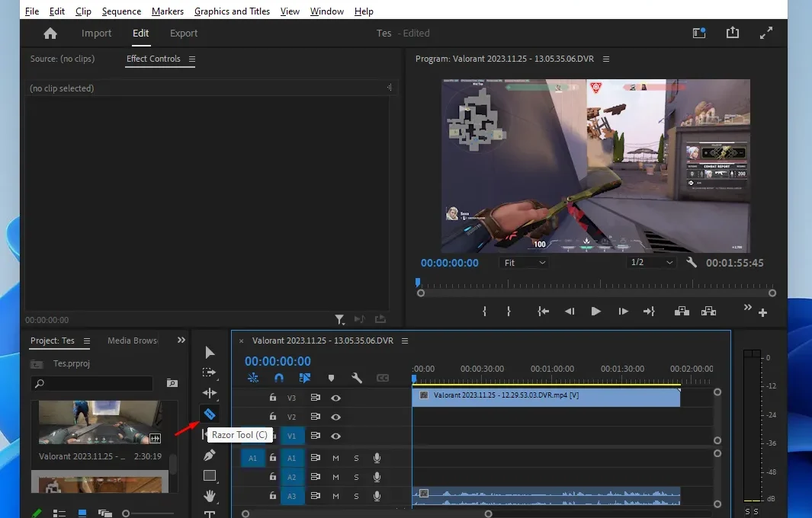This screenshot has width=812, height=518.
Task: Switch to the Media Browser tab
Action: tap(133, 341)
